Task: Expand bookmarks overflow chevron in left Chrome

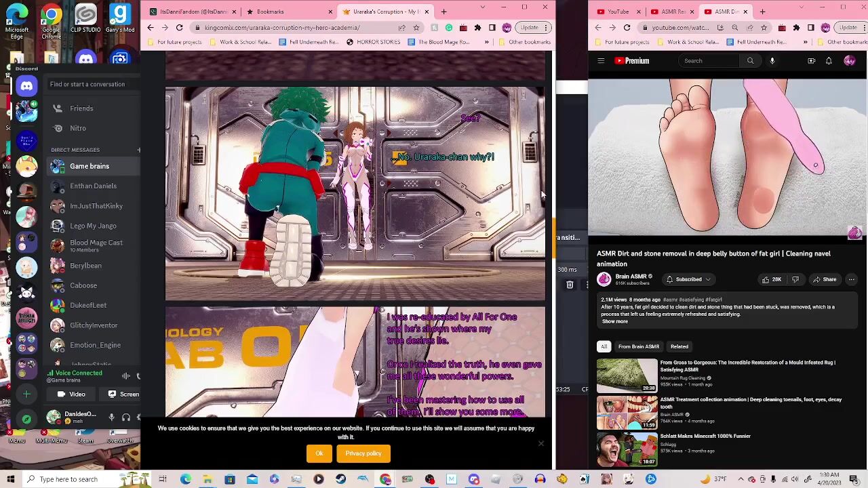Action: 486,42
